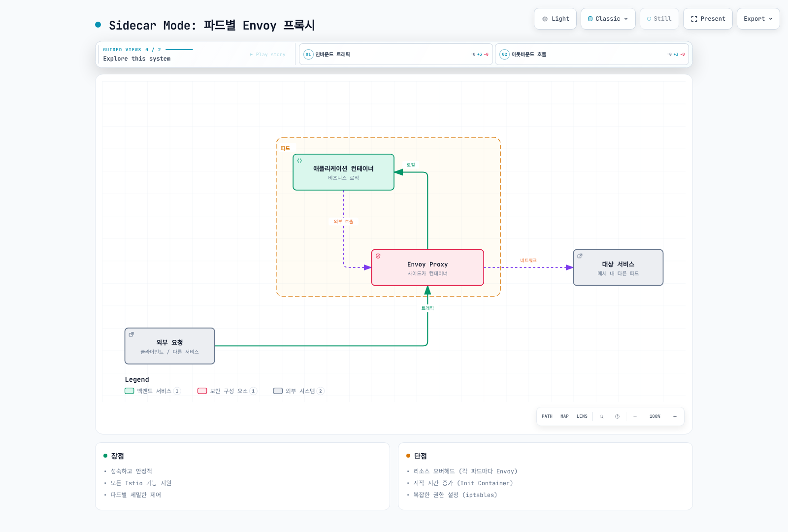Click the external icon on 대상 서비스 node
The height and width of the screenshot is (532, 788).
(x=580, y=256)
